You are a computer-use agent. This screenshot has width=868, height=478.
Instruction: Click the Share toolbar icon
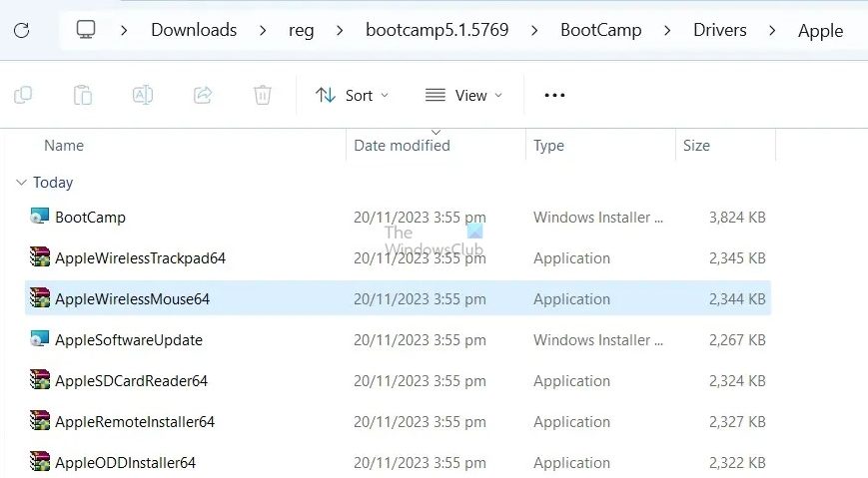point(203,95)
